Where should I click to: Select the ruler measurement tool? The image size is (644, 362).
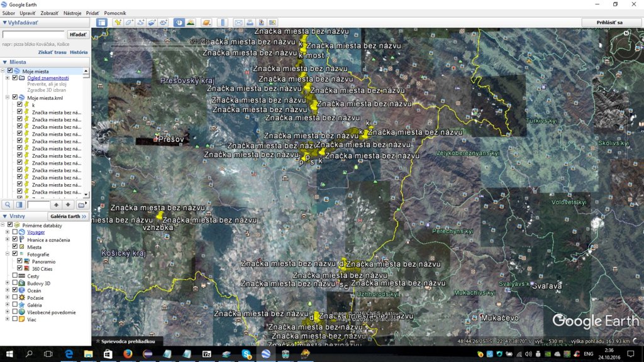click(222, 23)
